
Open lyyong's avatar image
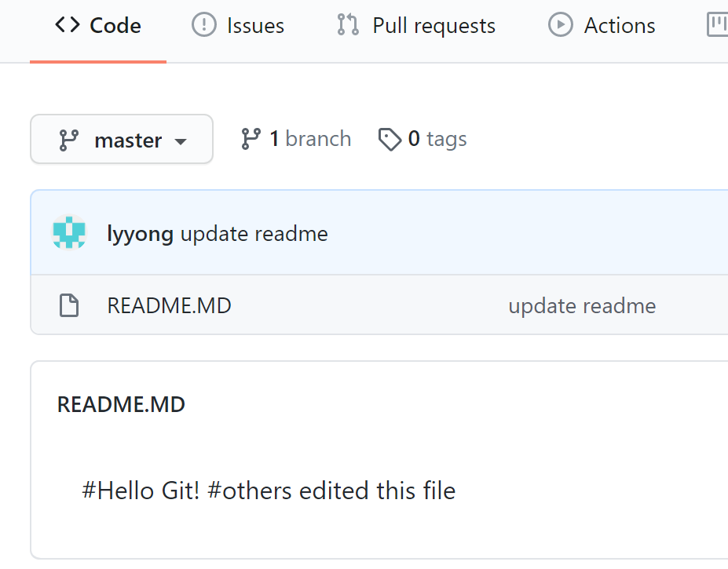pos(69,233)
